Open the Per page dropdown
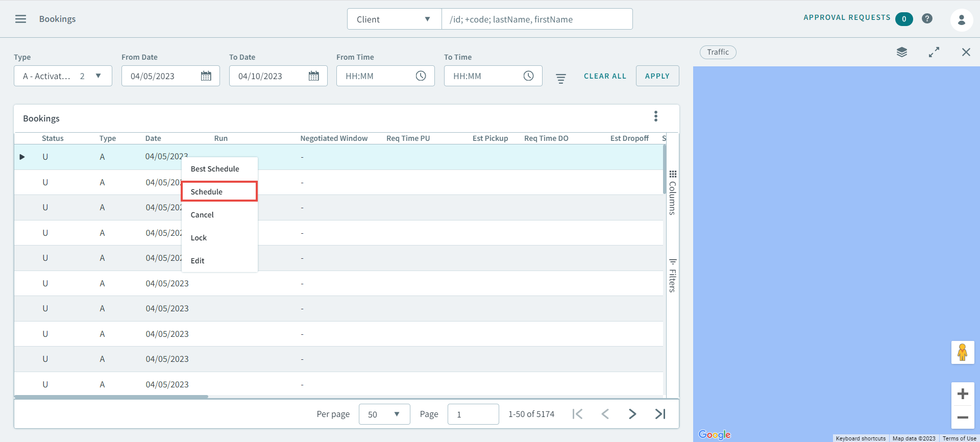The height and width of the screenshot is (442, 980). 384,414
